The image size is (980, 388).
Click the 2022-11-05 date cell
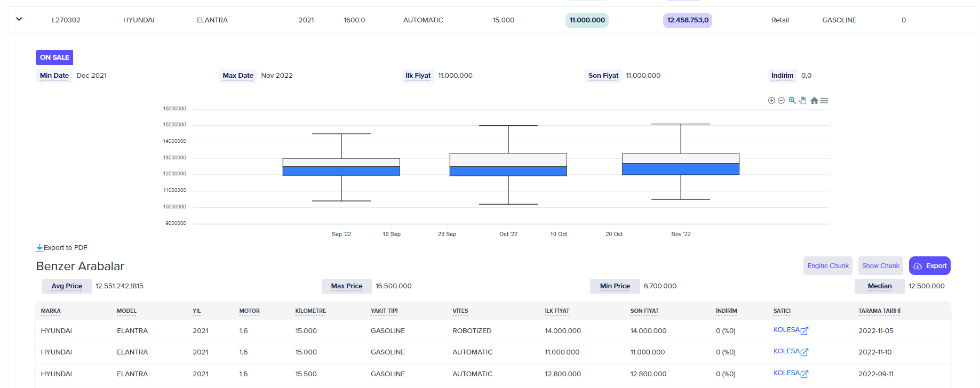coord(876,331)
